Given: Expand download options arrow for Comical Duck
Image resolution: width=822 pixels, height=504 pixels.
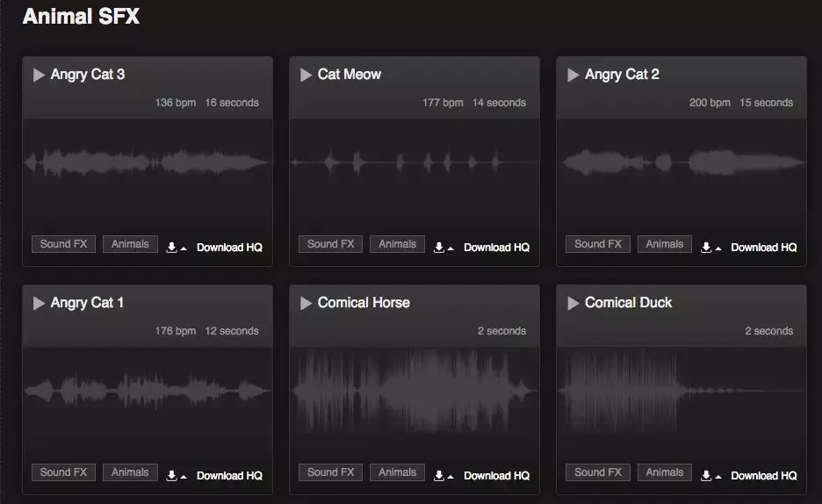Looking at the screenshot, I should (718, 478).
